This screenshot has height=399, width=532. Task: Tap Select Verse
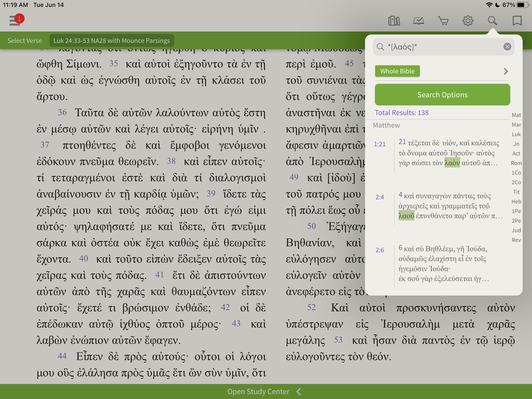25,41
